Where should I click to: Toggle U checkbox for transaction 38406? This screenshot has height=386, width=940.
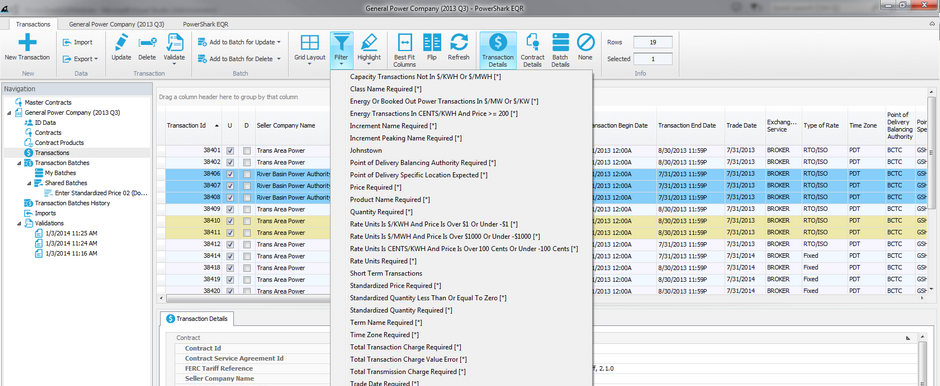click(231, 174)
